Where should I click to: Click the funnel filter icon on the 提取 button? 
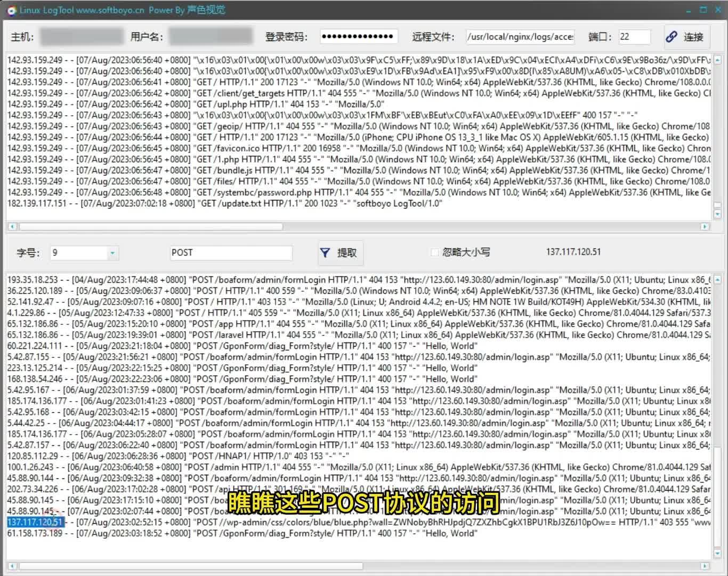point(325,253)
